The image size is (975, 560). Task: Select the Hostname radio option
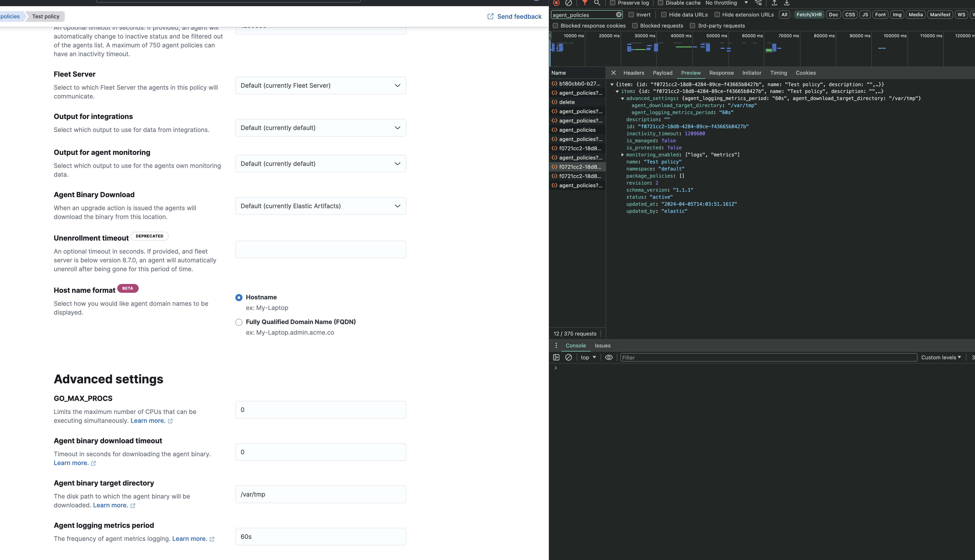pos(239,298)
